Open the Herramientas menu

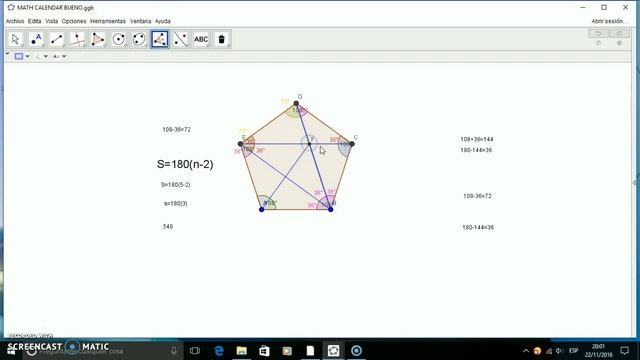pos(108,21)
